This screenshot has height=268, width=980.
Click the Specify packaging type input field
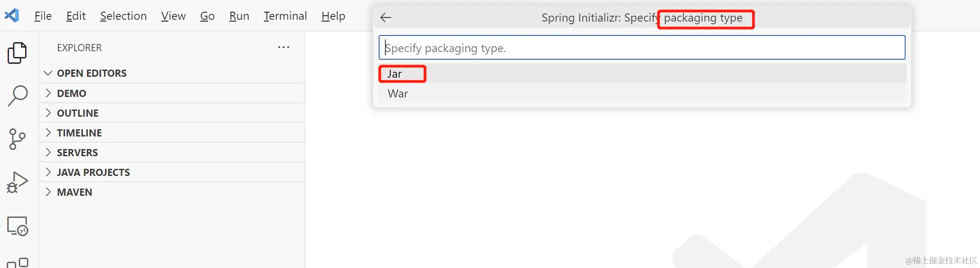(641, 48)
